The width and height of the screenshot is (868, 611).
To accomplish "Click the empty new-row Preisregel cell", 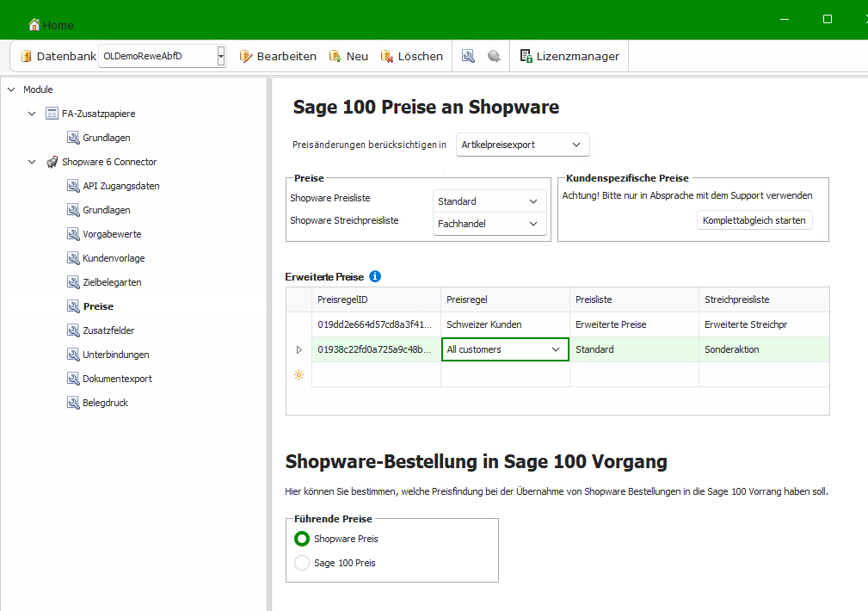I will pyautogui.click(x=505, y=374).
